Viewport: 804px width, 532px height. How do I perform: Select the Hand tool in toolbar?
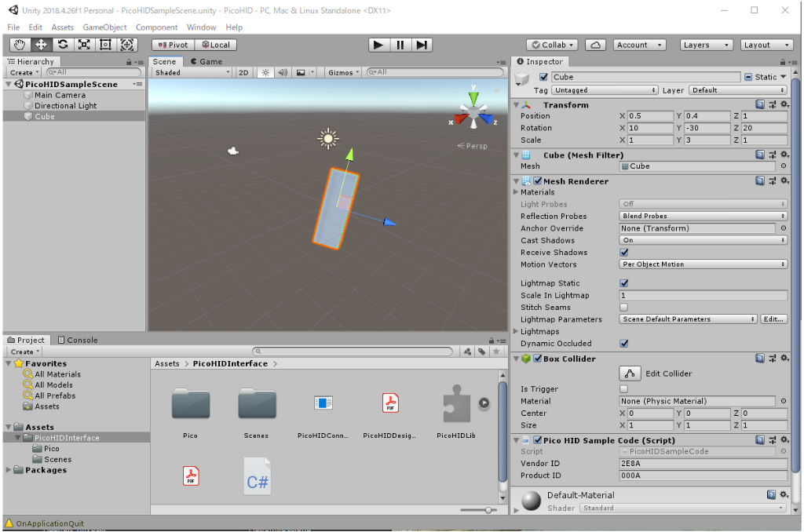coord(20,45)
